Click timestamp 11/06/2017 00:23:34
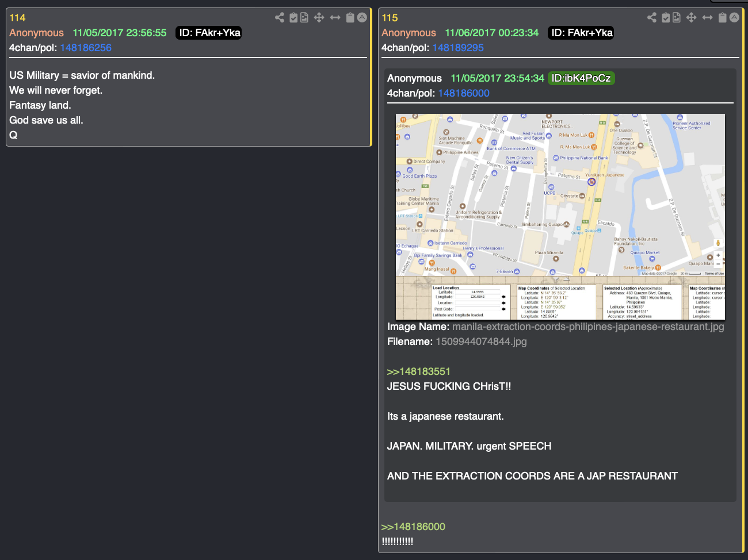The width and height of the screenshot is (748, 560). click(492, 33)
